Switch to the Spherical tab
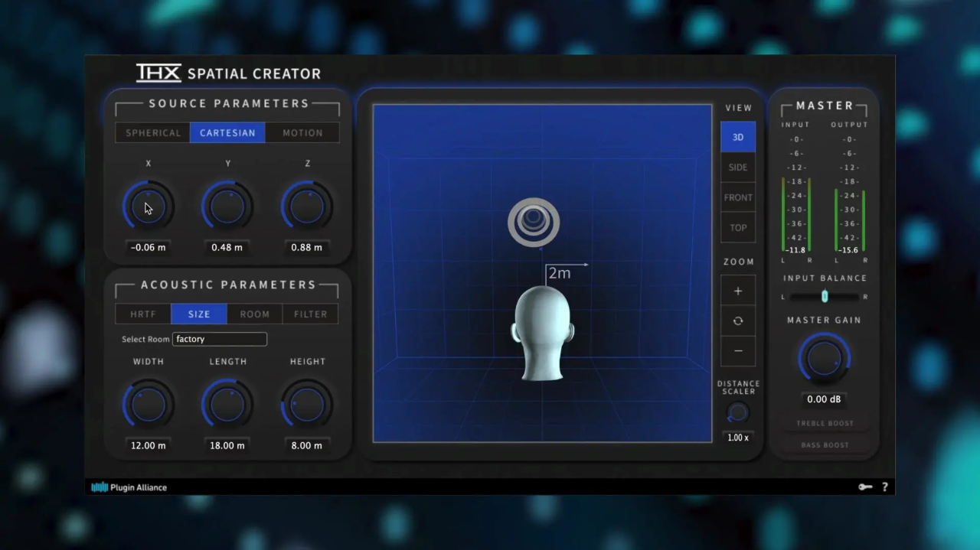The height and width of the screenshot is (550, 980). coord(152,132)
